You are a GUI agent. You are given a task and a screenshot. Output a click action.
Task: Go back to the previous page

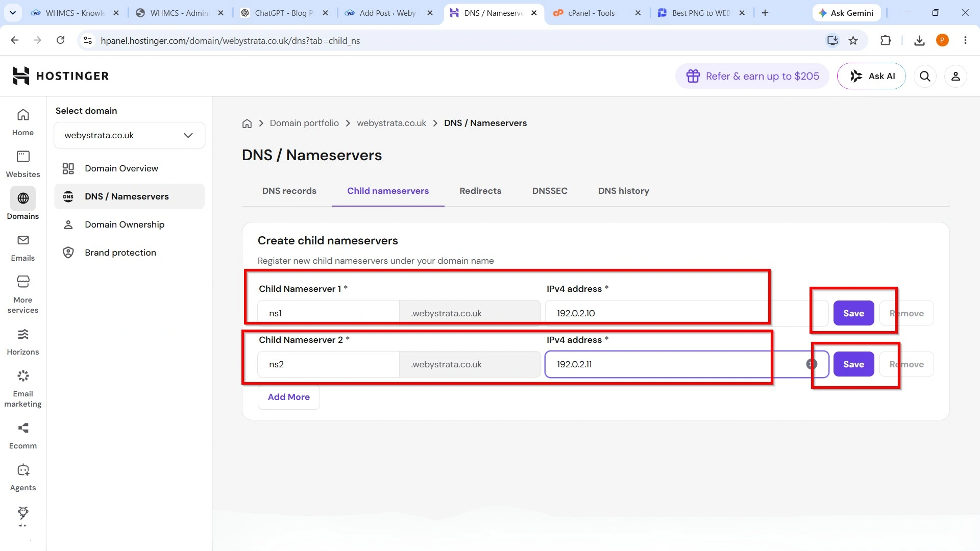click(15, 40)
